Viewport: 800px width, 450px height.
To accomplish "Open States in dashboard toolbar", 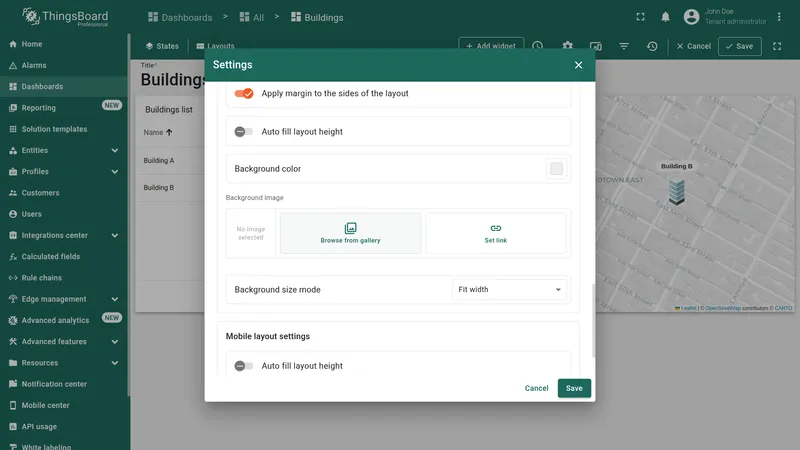I will [162, 46].
